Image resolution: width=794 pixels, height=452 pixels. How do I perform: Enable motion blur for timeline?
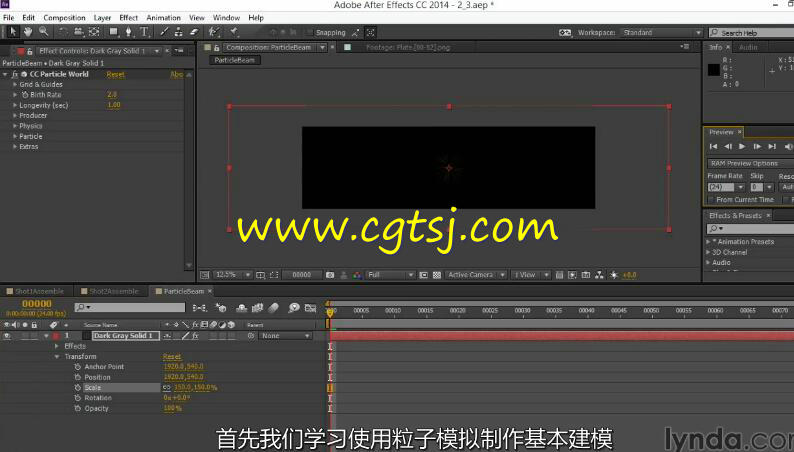pyautogui.click(x=273, y=307)
